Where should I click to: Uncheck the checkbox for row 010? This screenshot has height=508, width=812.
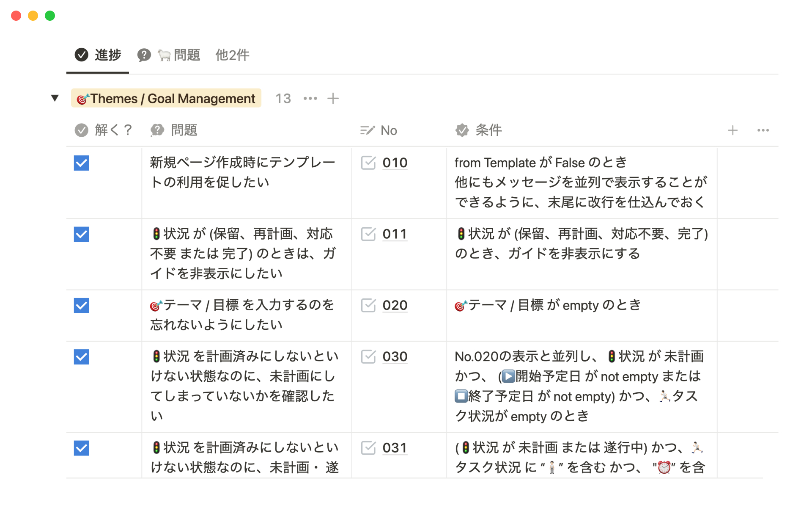pyautogui.click(x=82, y=163)
